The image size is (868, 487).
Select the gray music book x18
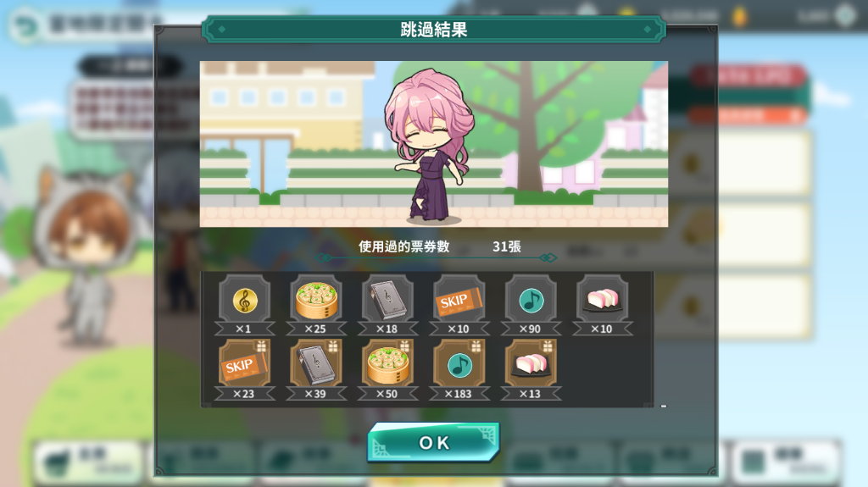(x=387, y=305)
